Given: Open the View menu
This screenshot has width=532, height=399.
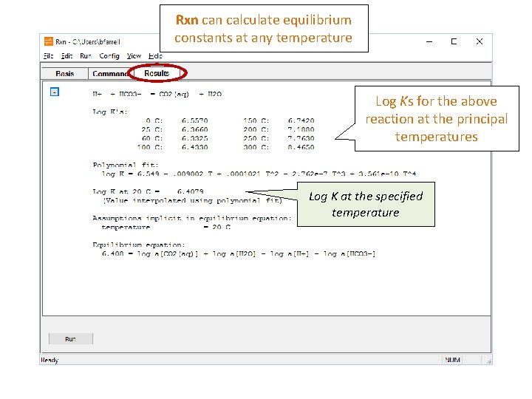Looking at the screenshot, I should (134, 56).
